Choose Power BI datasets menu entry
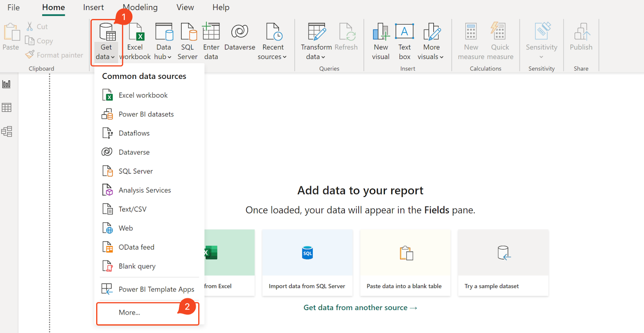This screenshot has height=333, width=644. [x=150, y=114]
